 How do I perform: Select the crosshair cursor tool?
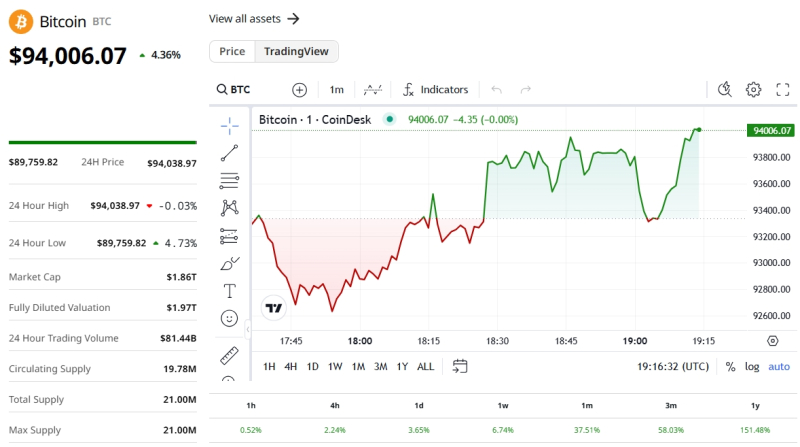tap(229, 125)
